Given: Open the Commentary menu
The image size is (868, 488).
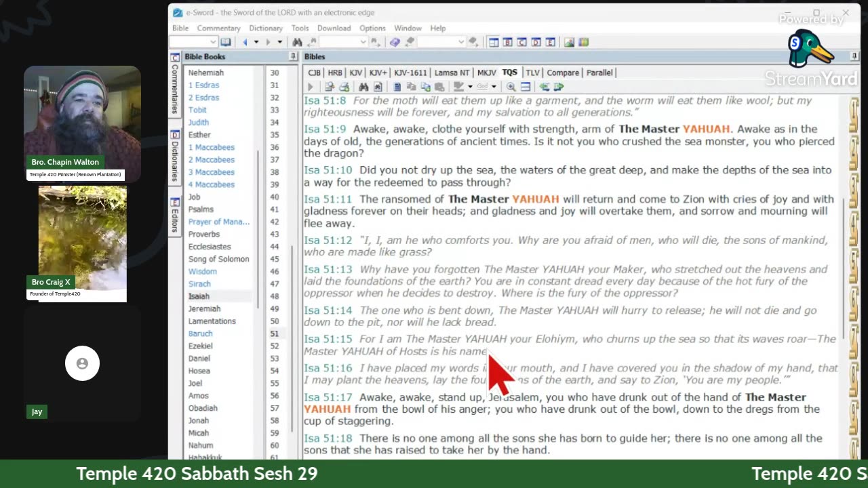Looking at the screenshot, I should pyautogui.click(x=218, y=28).
